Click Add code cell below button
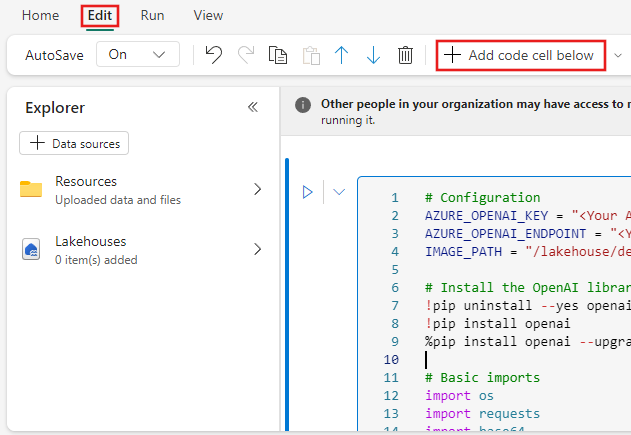 [520, 55]
